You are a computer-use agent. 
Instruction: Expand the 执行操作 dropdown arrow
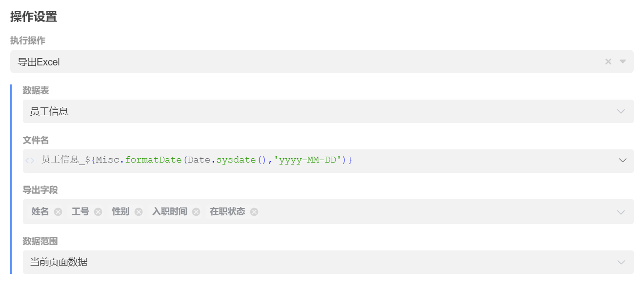coord(623,62)
